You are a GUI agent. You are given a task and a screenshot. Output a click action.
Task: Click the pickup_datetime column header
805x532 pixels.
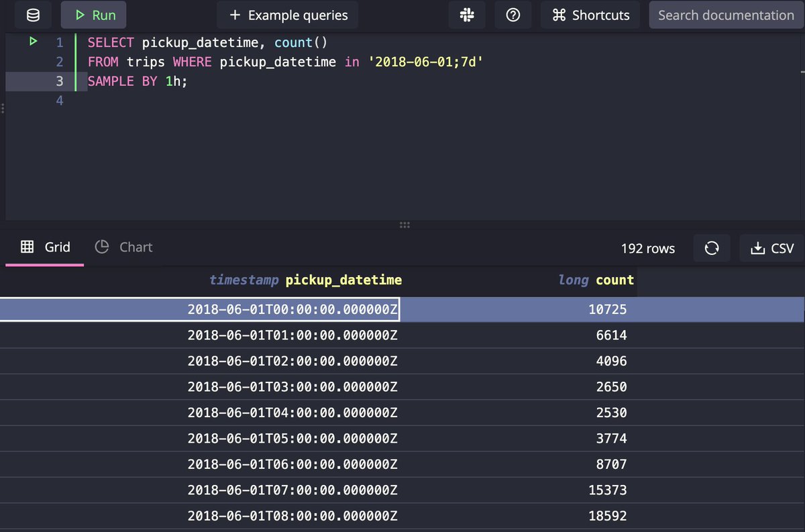pos(344,280)
